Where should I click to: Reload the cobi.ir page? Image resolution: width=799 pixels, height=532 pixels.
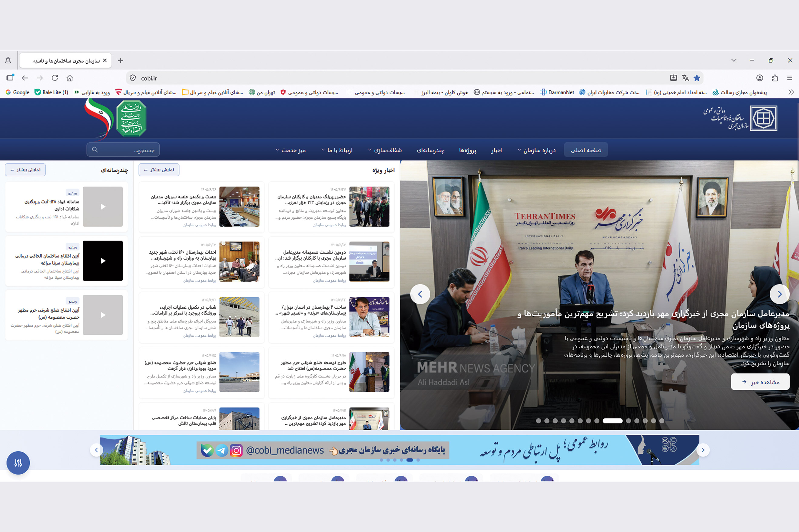(55, 78)
